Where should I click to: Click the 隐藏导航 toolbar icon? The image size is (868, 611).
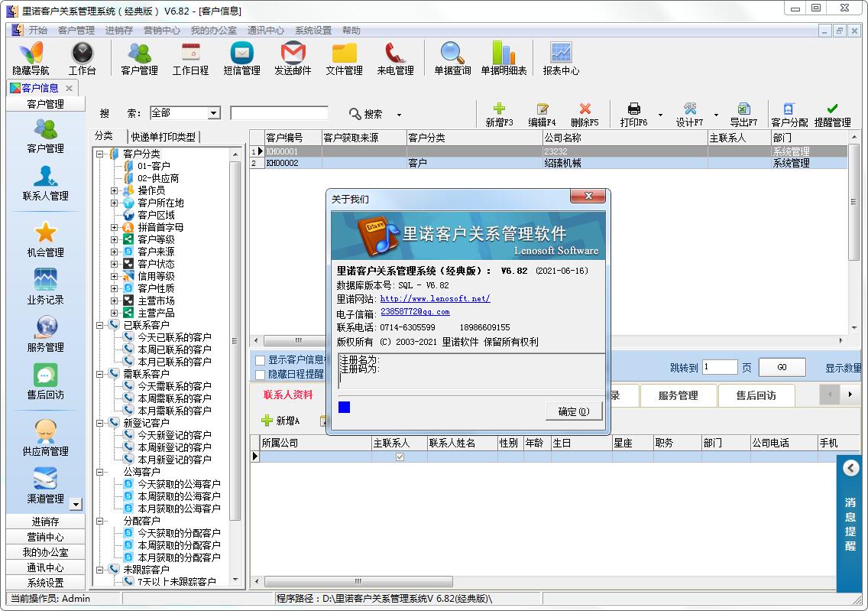31,57
